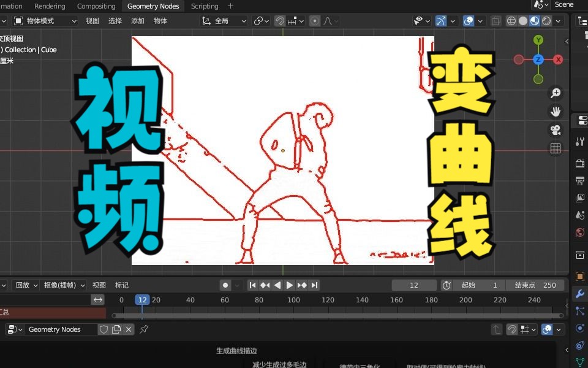Click the red X axis on navigation gizmo

tap(558, 59)
